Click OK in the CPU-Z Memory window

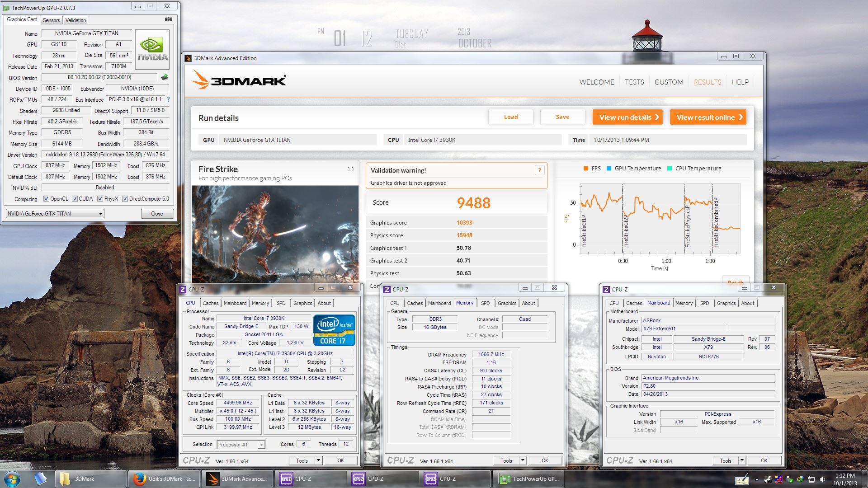coord(545,460)
